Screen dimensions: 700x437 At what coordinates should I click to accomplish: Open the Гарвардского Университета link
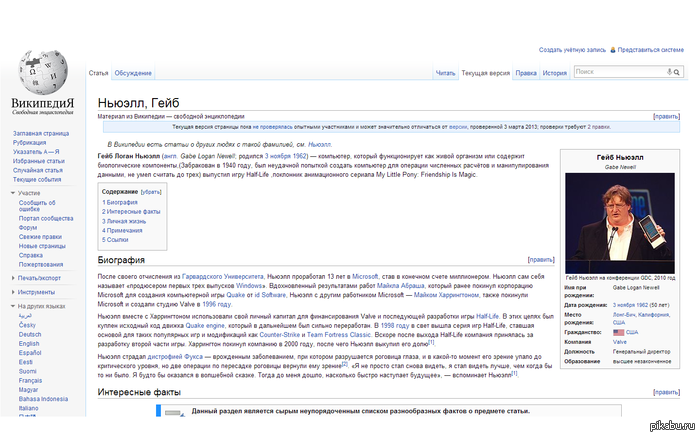(x=223, y=277)
